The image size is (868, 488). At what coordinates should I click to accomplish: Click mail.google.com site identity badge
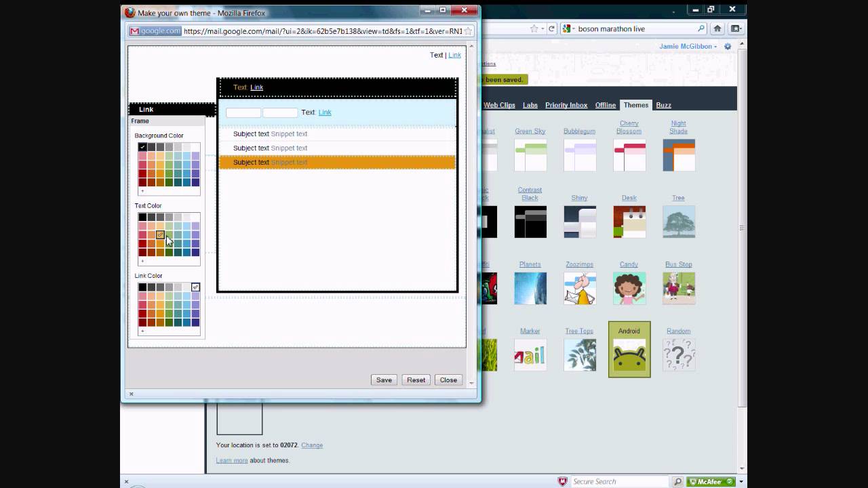pos(155,30)
